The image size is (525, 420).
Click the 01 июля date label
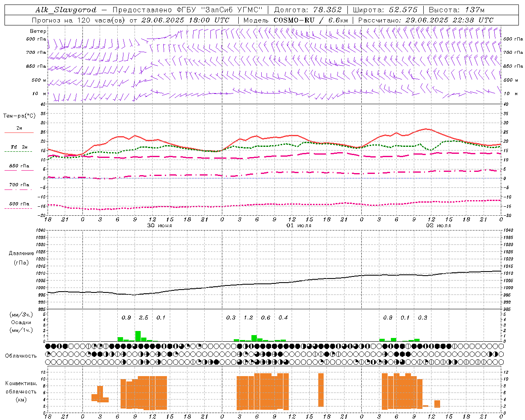point(299,226)
